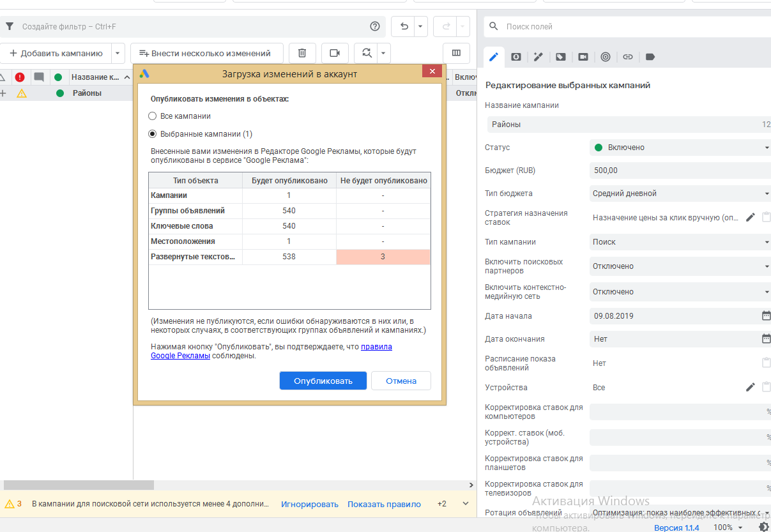
Task: Click the greyed redo arrow button
Action: tap(446, 26)
